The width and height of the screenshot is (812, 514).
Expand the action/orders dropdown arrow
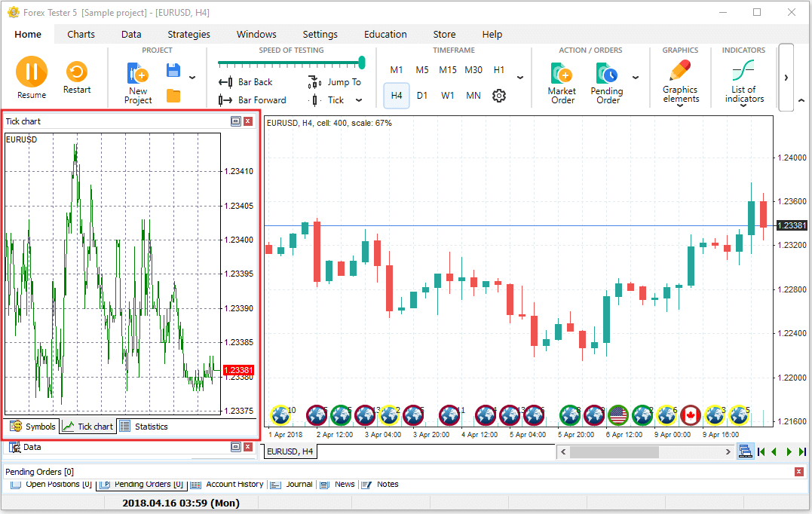tap(636, 78)
